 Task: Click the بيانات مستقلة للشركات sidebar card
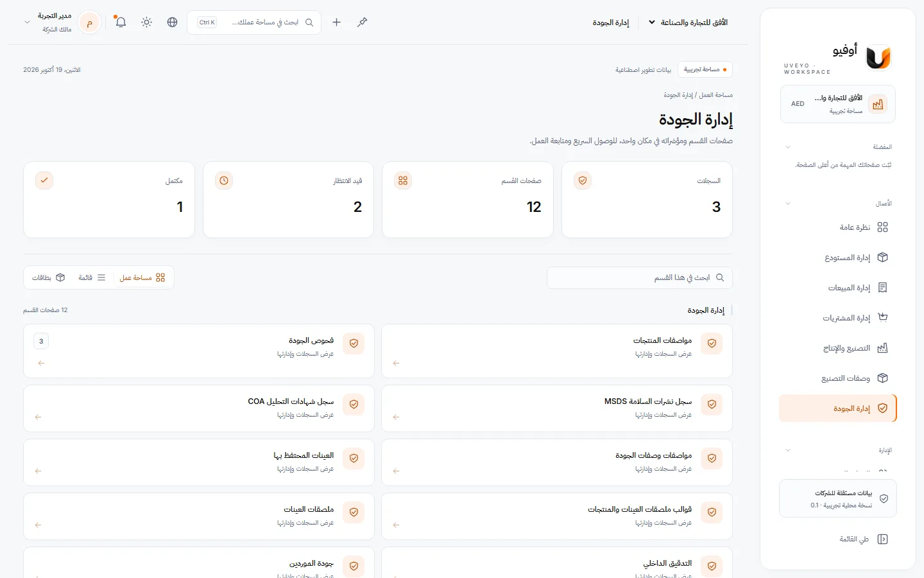(x=838, y=498)
